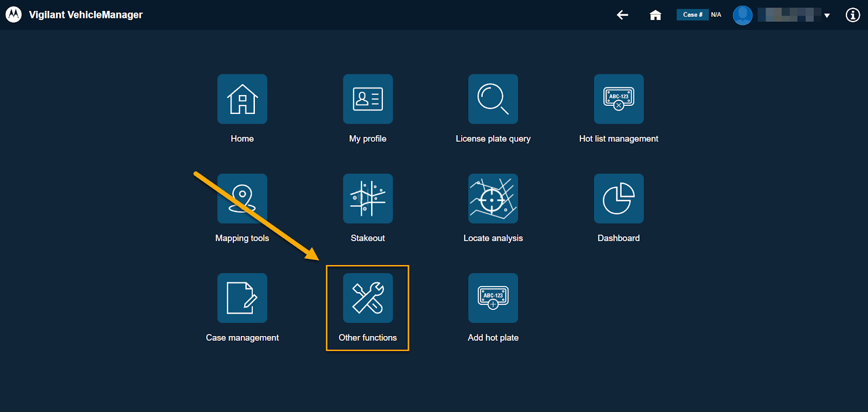Click the Dashboard label
The height and width of the screenshot is (412, 868).
click(x=618, y=238)
